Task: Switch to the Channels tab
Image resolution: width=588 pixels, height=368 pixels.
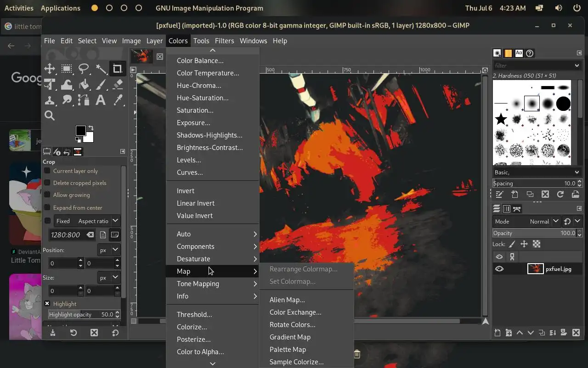Action: (506, 209)
